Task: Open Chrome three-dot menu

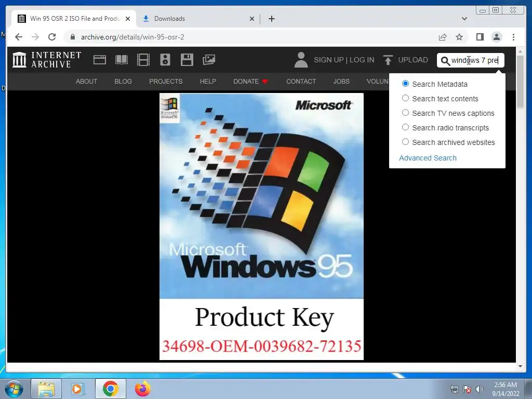Action: pos(514,37)
